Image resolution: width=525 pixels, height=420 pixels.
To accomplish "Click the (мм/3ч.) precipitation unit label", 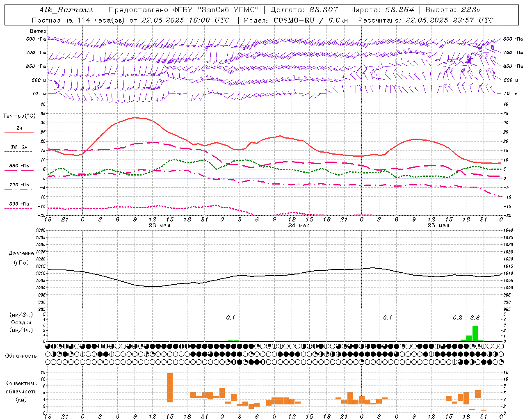I will click(x=21, y=315).
